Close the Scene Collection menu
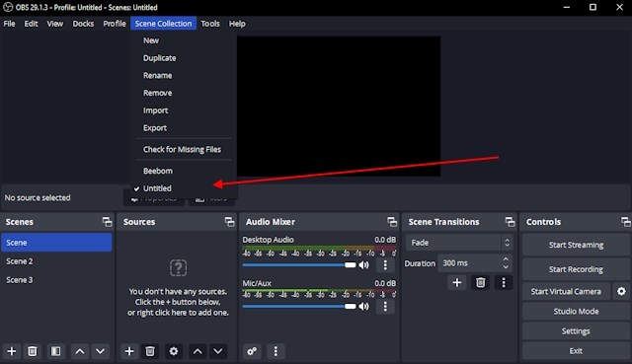The height and width of the screenshot is (364, 632). (x=163, y=24)
